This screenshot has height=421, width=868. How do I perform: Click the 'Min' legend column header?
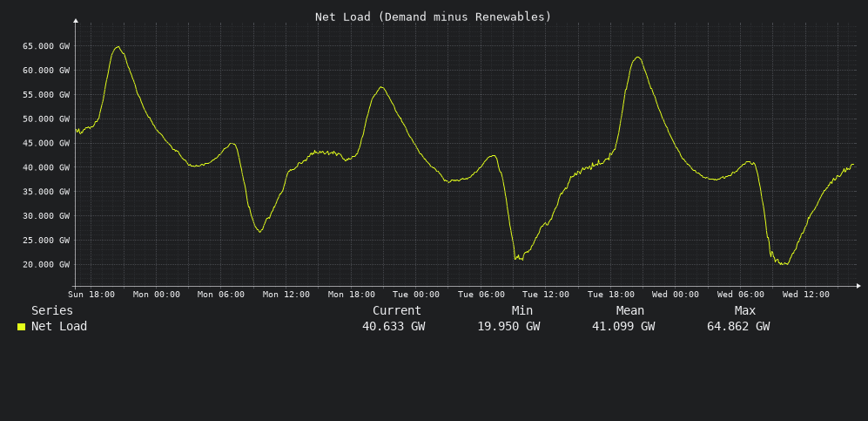point(522,311)
